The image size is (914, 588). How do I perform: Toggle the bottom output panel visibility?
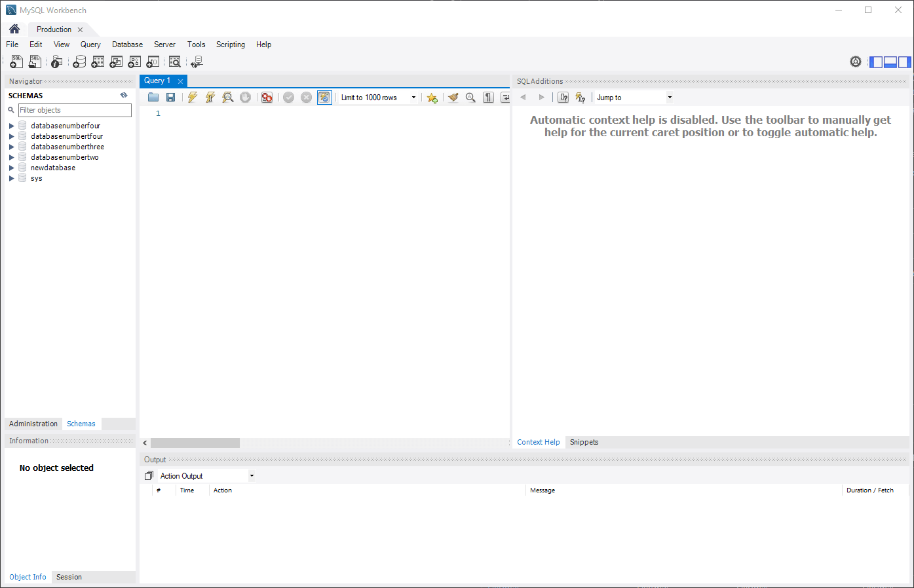(x=890, y=62)
